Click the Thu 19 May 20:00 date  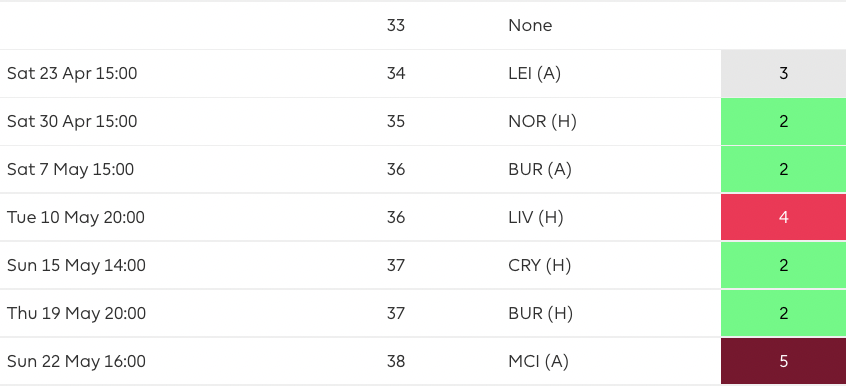pos(77,314)
